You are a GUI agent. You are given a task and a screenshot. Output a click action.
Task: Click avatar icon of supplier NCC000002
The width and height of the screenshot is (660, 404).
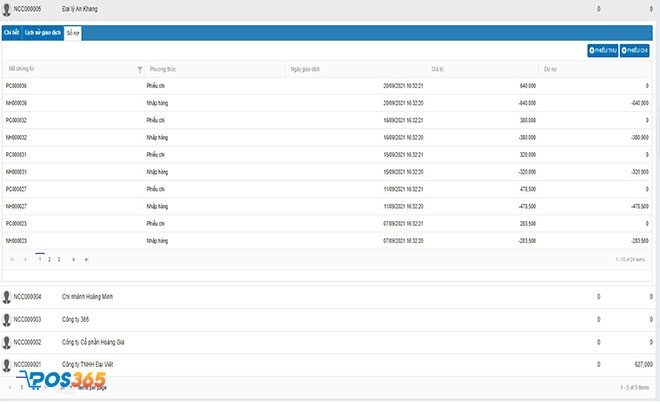[7, 342]
